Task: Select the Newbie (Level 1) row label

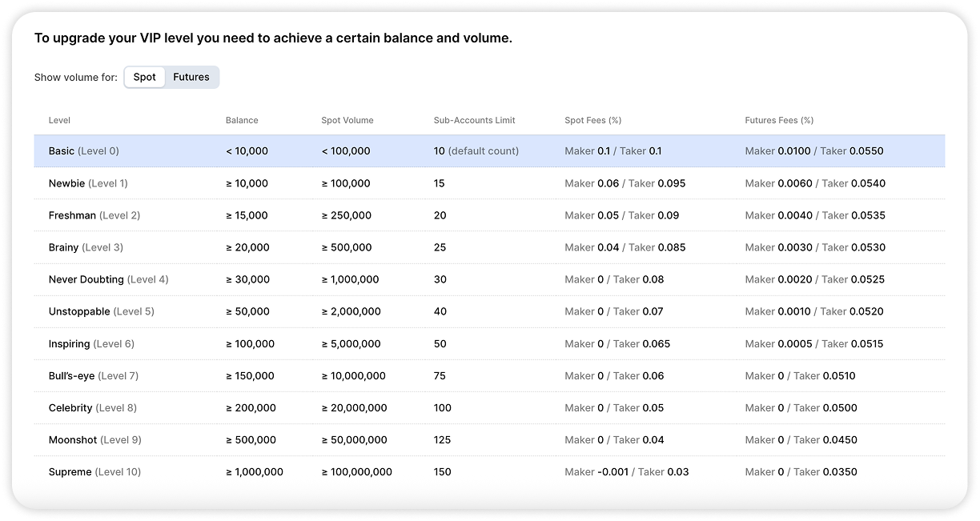Action: point(88,183)
